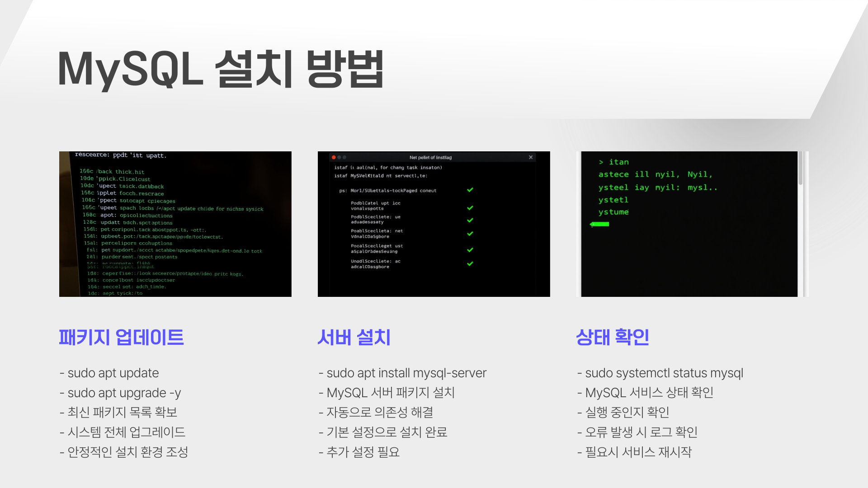Click the X icon on Net pellet titlebar
The height and width of the screenshot is (488, 868).
coord(531,157)
